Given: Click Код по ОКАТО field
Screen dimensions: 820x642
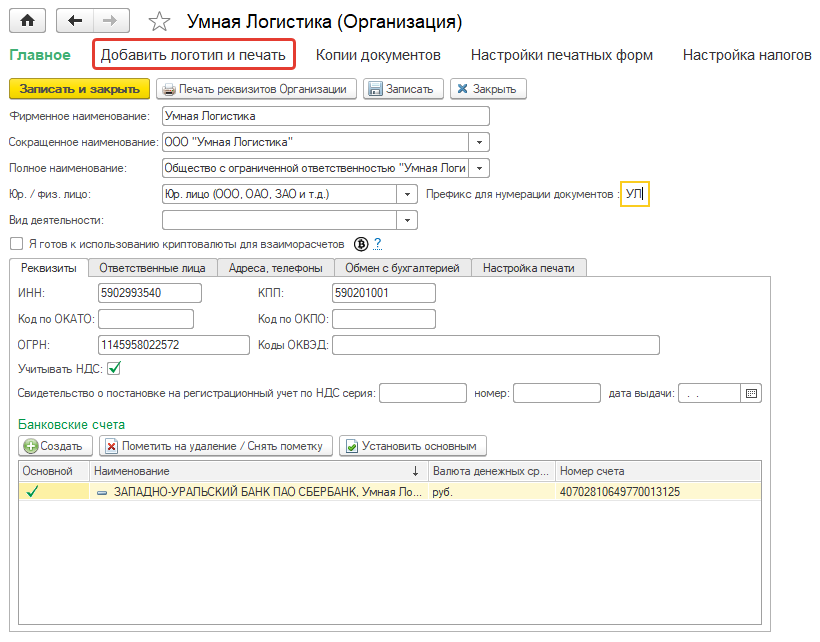Looking at the screenshot, I should (x=146, y=319).
